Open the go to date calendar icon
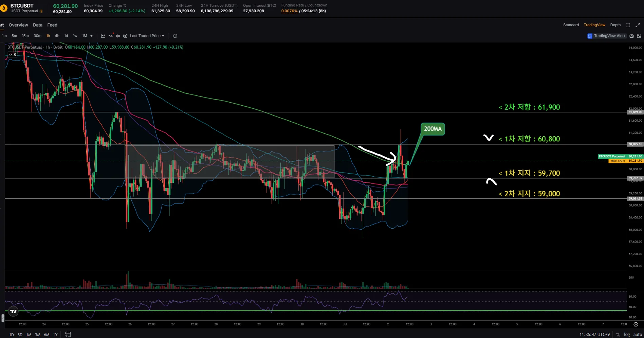Image resolution: width=644 pixels, height=338 pixels. click(x=68, y=334)
